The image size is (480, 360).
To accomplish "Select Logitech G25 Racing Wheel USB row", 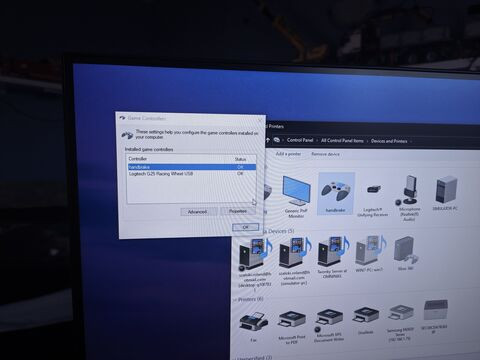I will [x=192, y=174].
